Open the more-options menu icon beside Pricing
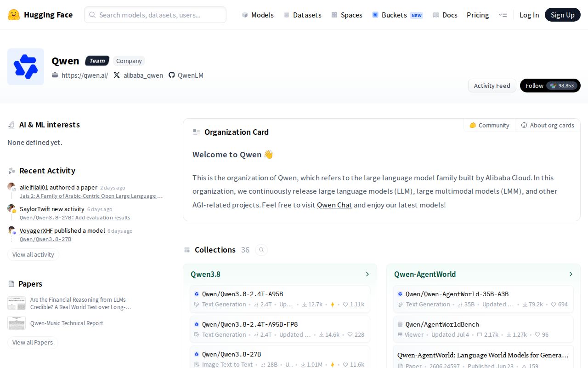 pos(503,15)
